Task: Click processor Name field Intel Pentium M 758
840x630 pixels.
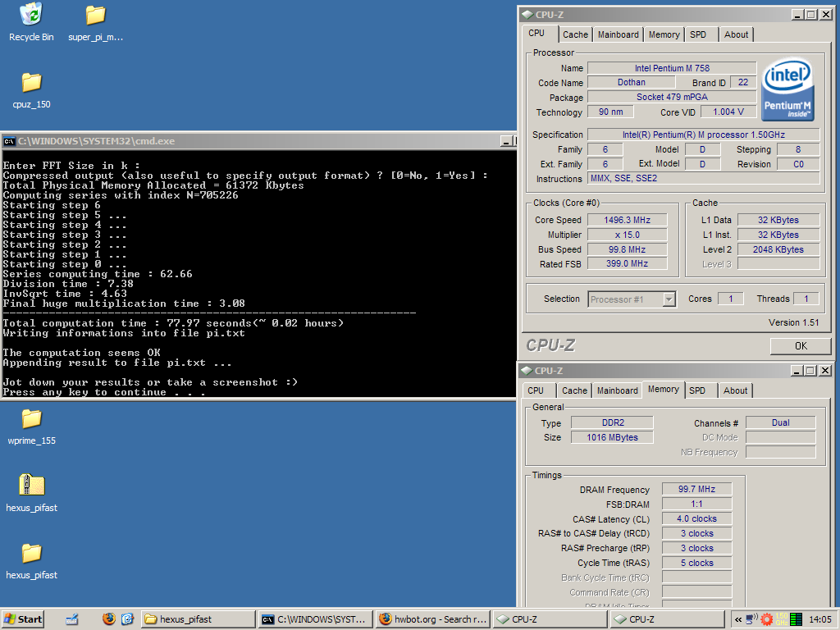Action: pyautogui.click(x=672, y=68)
